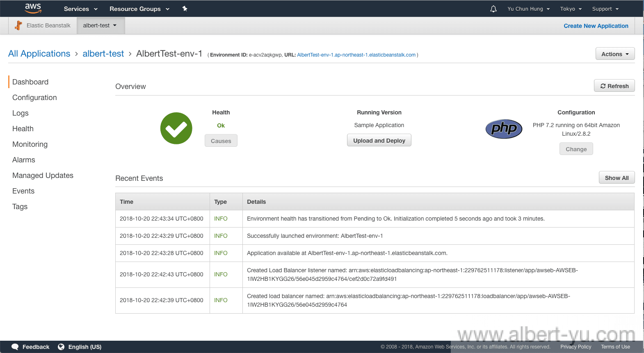
Task: Go to All Applications breadcrumb
Action: 39,54
